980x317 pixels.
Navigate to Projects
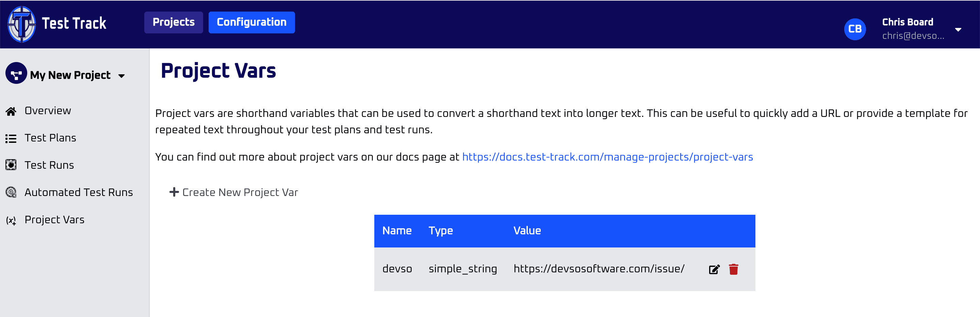click(x=174, y=22)
